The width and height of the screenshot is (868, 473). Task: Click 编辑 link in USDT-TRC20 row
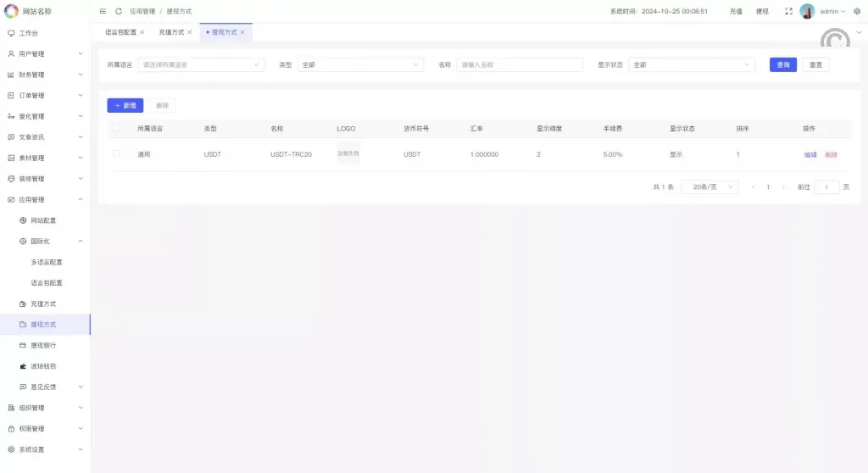(x=810, y=154)
